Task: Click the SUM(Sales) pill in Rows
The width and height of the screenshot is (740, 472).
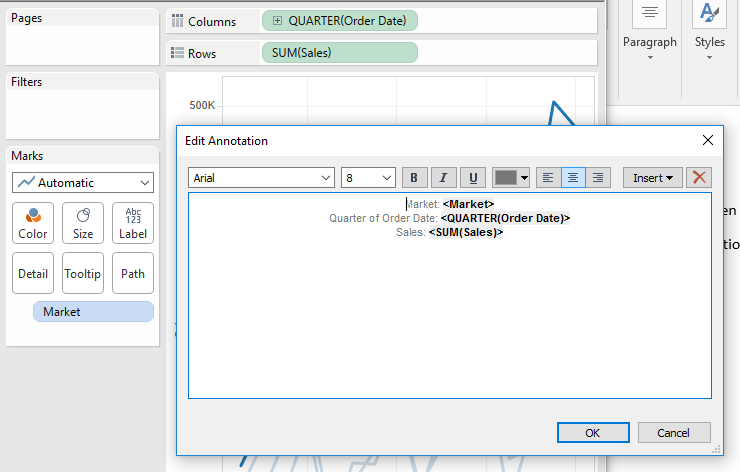Action: pos(340,53)
